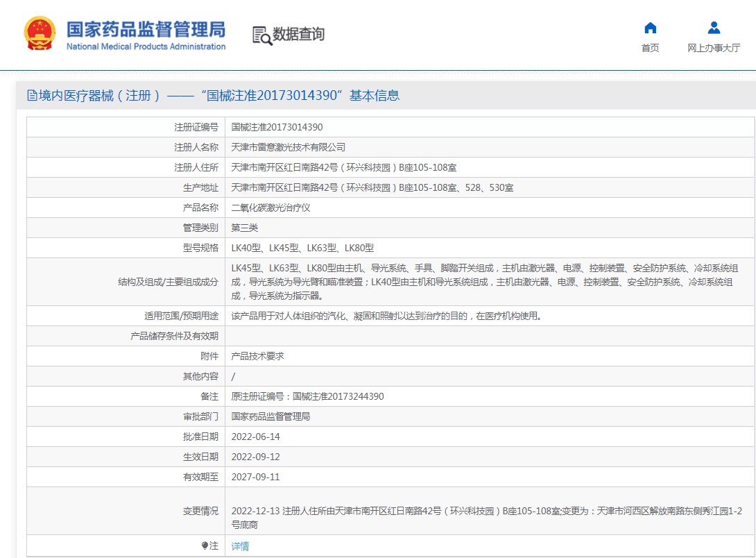Select 天津市雷意激光技术有限公司 registrant name
Image resolution: width=756 pixels, height=558 pixels.
coord(288,147)
